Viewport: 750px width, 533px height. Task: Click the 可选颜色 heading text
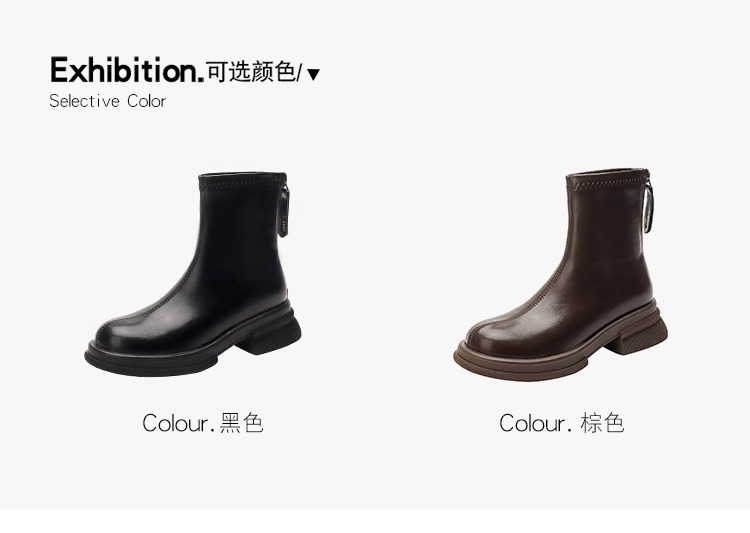pos(252,72)
